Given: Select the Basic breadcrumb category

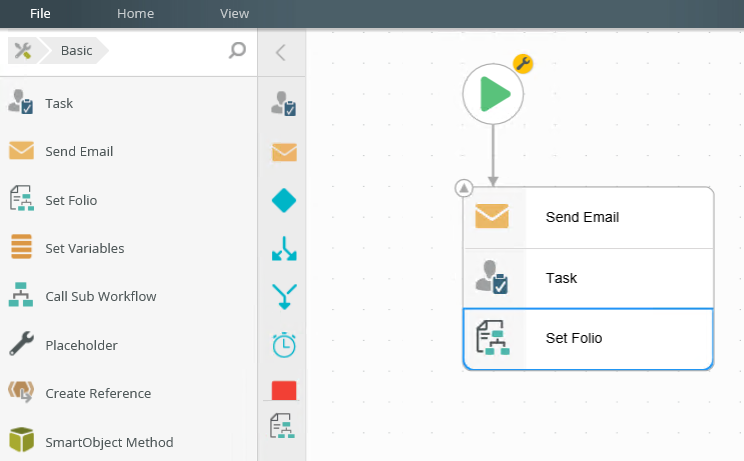Looking at the screenshot, I should [x=76, y=51].
